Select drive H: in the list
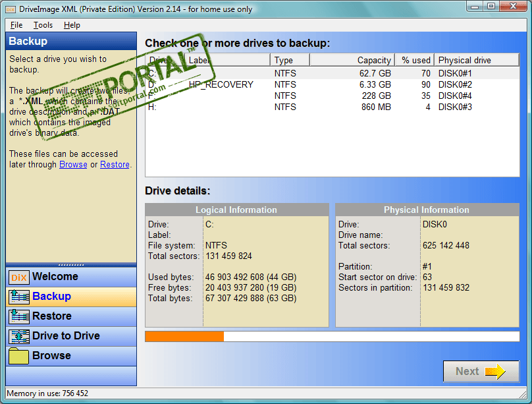This screenshot has height=404, width=532. [x=332, y=107]
